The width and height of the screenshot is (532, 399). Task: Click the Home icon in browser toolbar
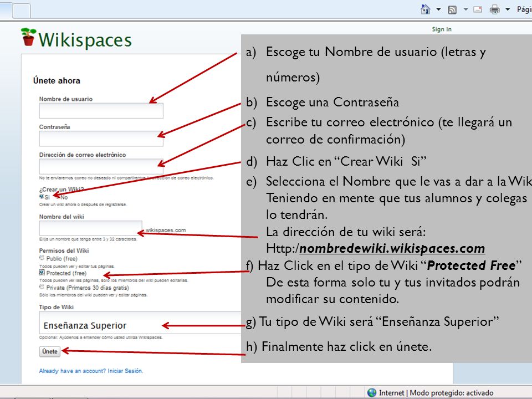click(x=425, y=9)
